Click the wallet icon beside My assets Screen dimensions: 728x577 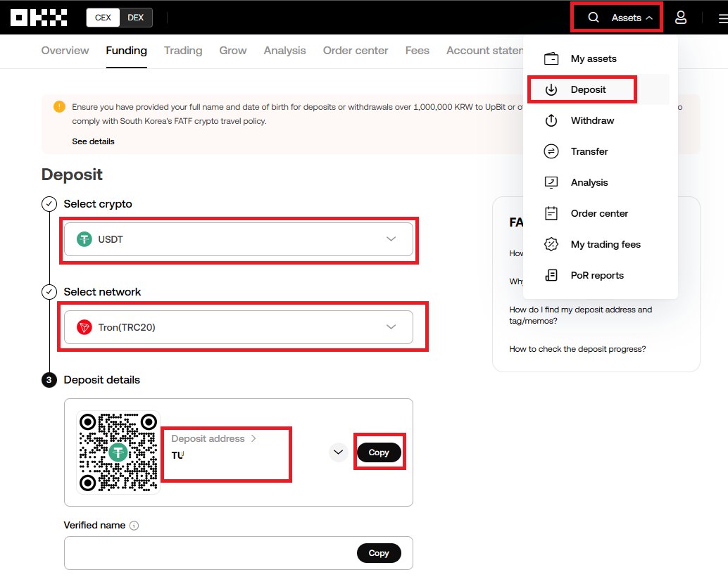[x=551, y=58]
